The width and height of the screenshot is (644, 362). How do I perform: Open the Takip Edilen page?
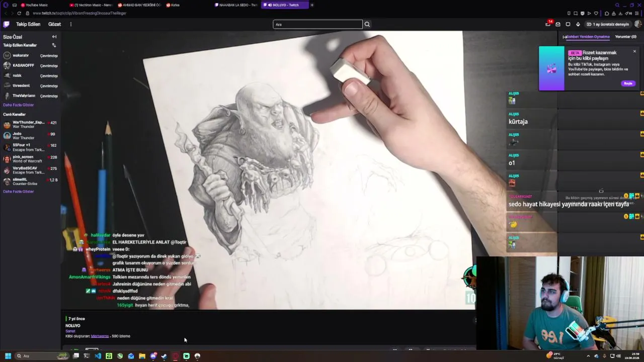28,24
